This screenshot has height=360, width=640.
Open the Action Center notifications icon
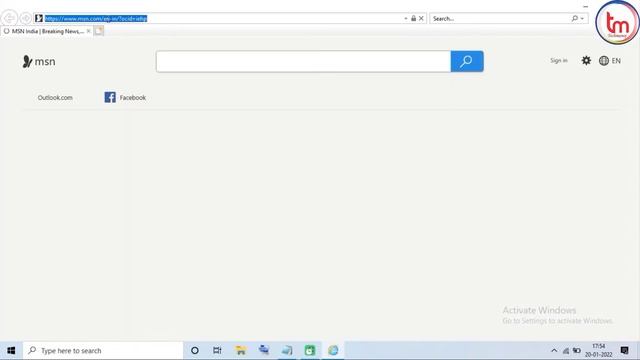(624, 351)
